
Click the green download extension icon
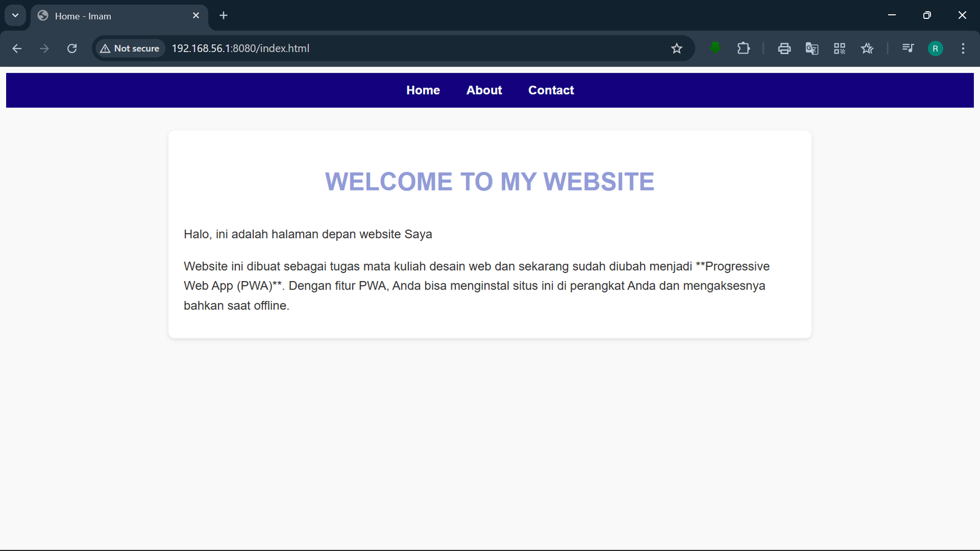click(x=715, y=48)
